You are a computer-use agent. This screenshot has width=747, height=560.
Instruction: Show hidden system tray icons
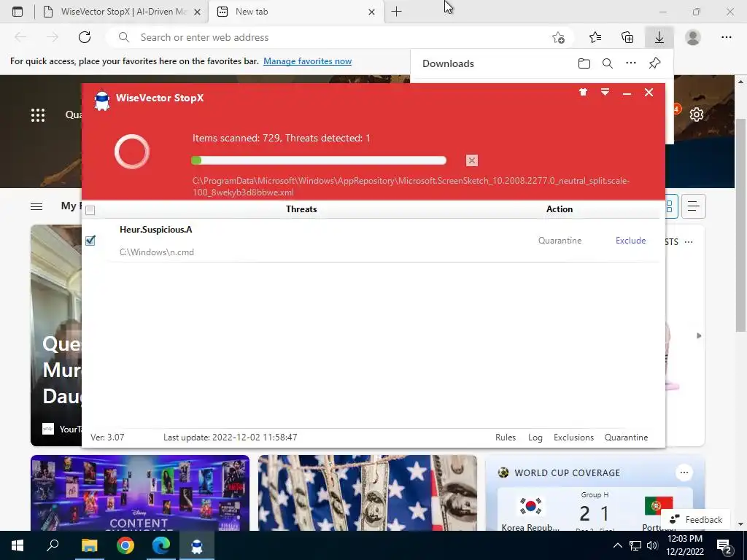click(x=617, y=545)
